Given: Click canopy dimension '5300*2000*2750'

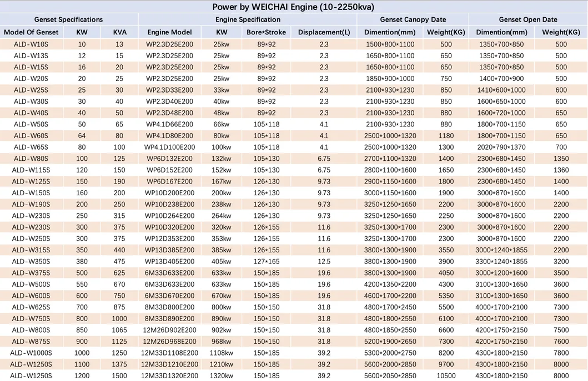Looking at the screenshot, I should coord(390,353).
